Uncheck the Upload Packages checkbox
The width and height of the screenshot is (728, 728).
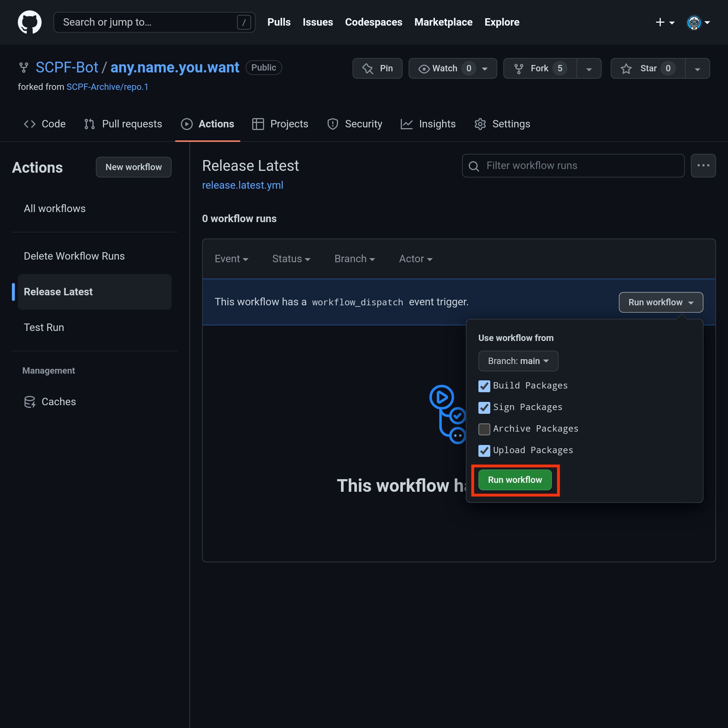pyautogui.click(x=484, y=450)
